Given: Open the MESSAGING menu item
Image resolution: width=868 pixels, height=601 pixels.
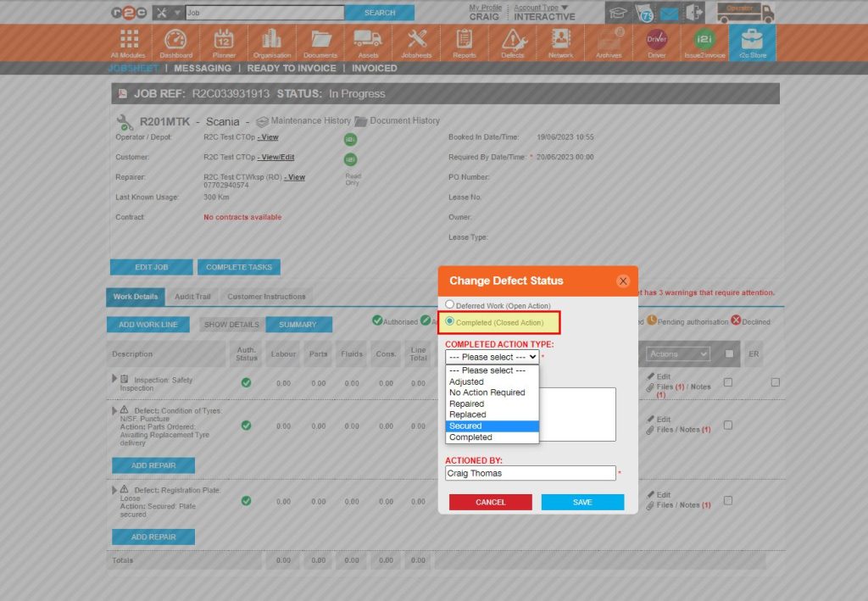Looking at the screenshot, I should point(203,68).
